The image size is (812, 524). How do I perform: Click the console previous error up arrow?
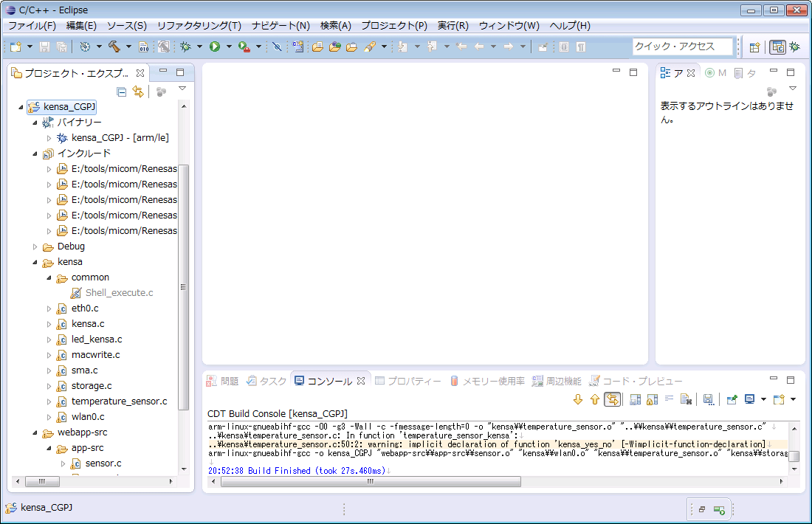(x=594, y=399)
